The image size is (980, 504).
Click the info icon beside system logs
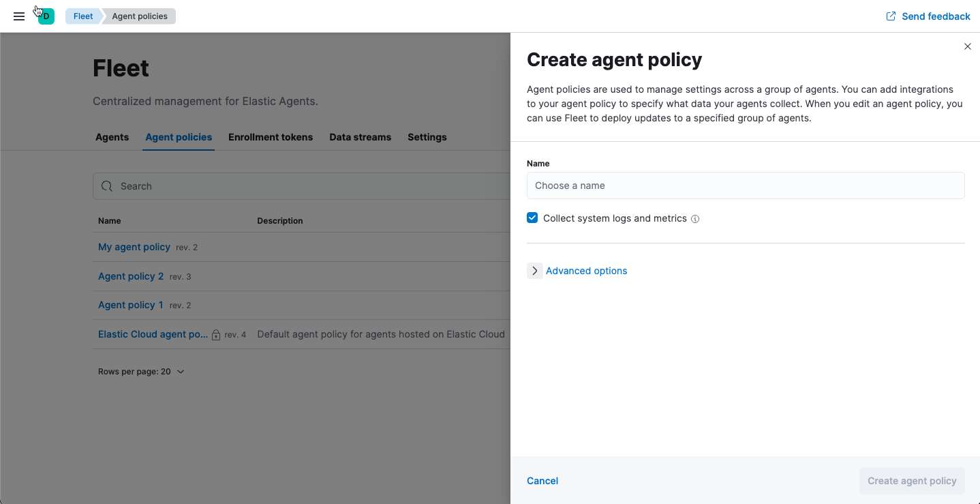click(695, 219)
